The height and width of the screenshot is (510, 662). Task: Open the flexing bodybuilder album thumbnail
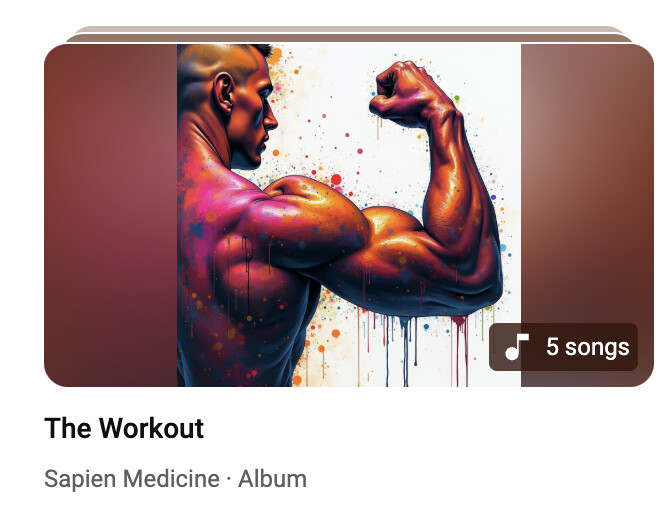[349, 215]
